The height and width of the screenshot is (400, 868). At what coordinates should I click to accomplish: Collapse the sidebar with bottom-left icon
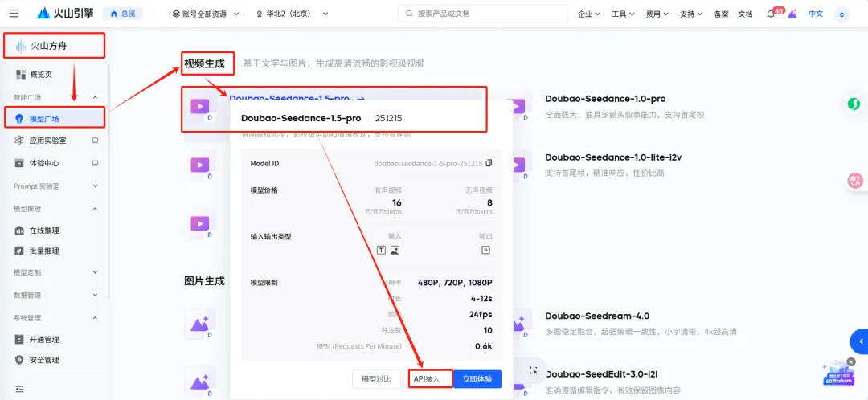(20, 390)
